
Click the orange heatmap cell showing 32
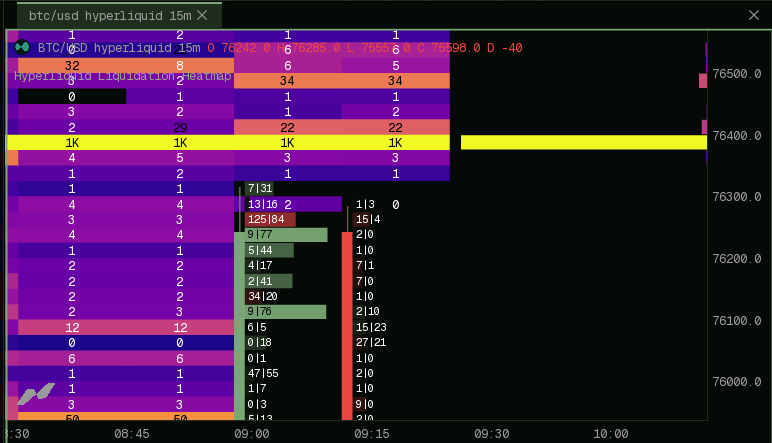pos(72,65)
